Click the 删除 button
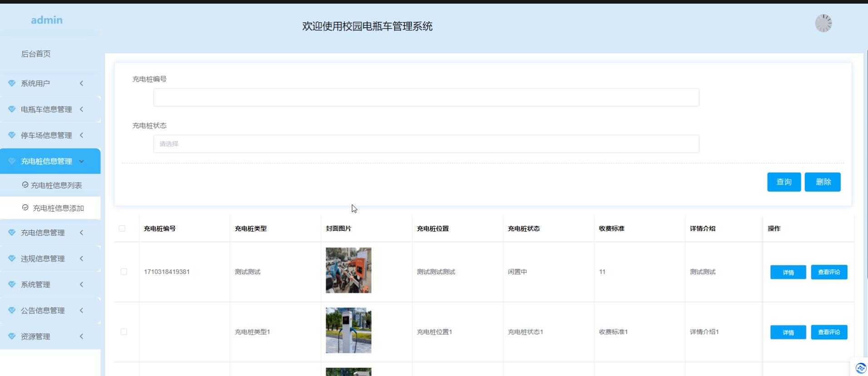Image resolution: width=868 pixels, height=376 pixels. pyautogui.click(x=823, y=182)
